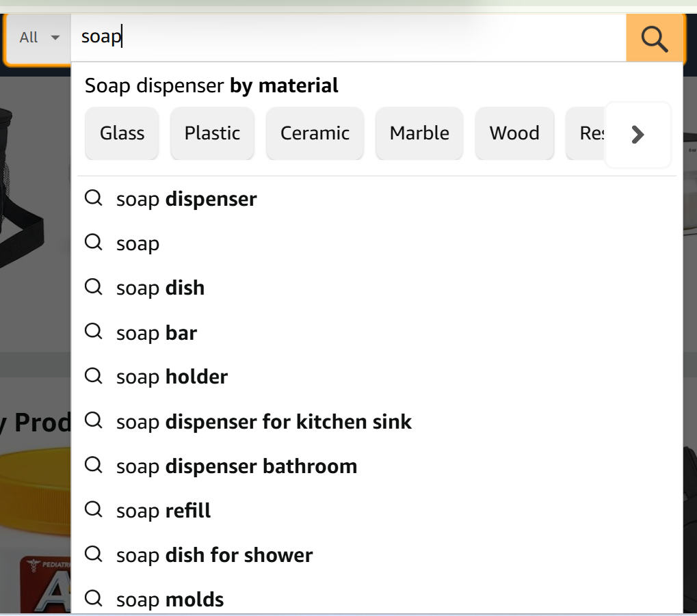Select the Wood material chip
This screenshot has width=697, height=616.
514,133
